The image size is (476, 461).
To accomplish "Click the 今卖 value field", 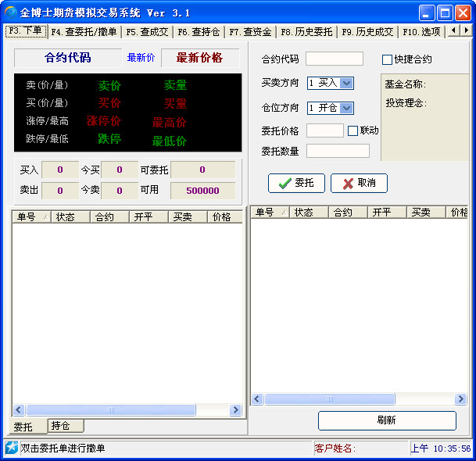I will click(x=120, y=191).
